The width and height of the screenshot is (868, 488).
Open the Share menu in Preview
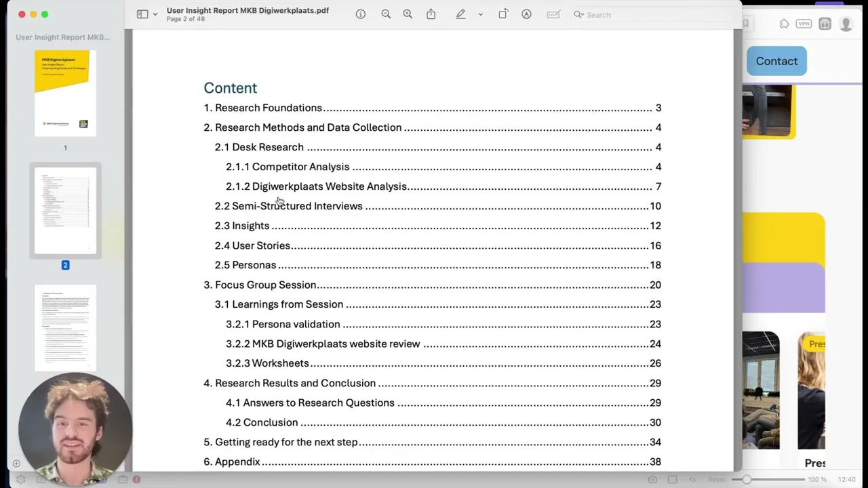[x=431, y=14]
